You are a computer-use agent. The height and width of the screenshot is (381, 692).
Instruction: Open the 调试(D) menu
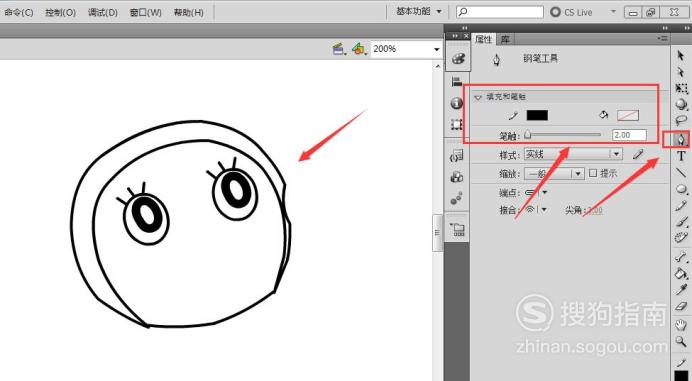pos(103,12)
